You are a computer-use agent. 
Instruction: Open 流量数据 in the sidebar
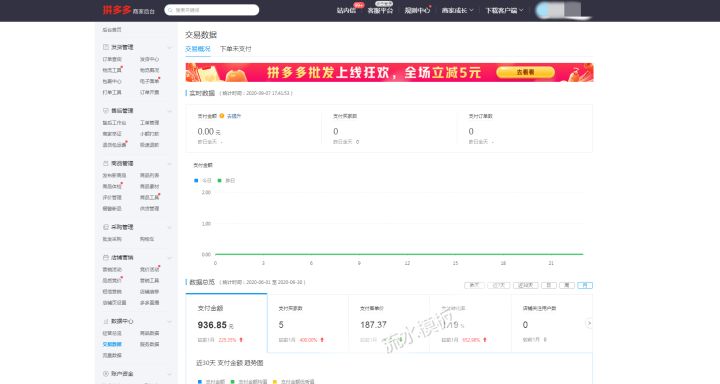(x=112, y=355)
